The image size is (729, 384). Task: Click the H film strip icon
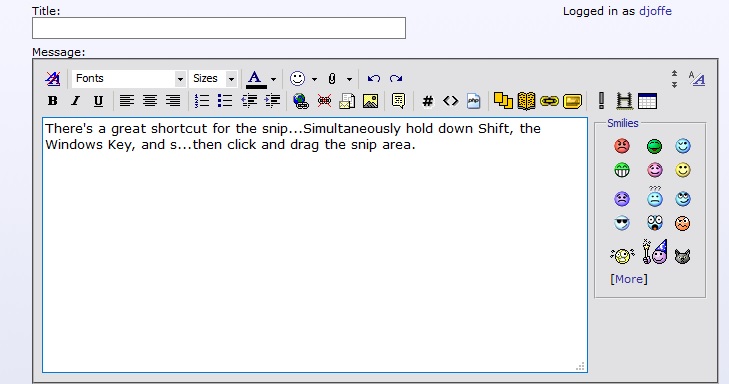tap(624, 101)
